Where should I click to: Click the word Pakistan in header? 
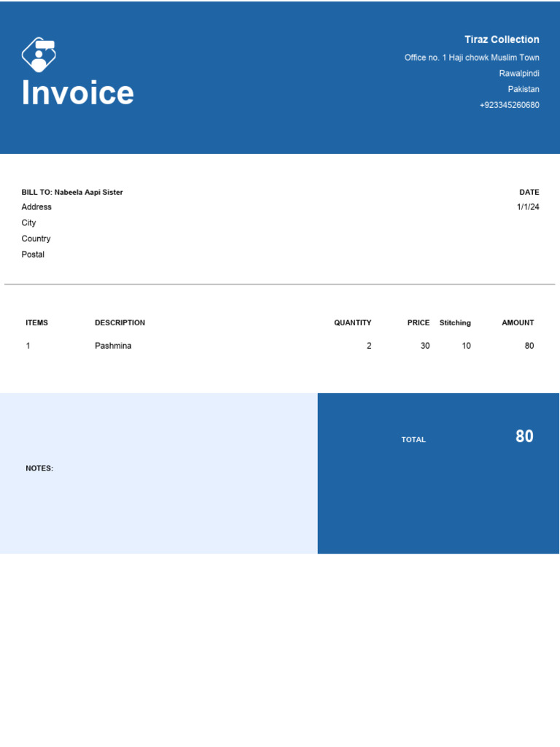click(524, 89)
